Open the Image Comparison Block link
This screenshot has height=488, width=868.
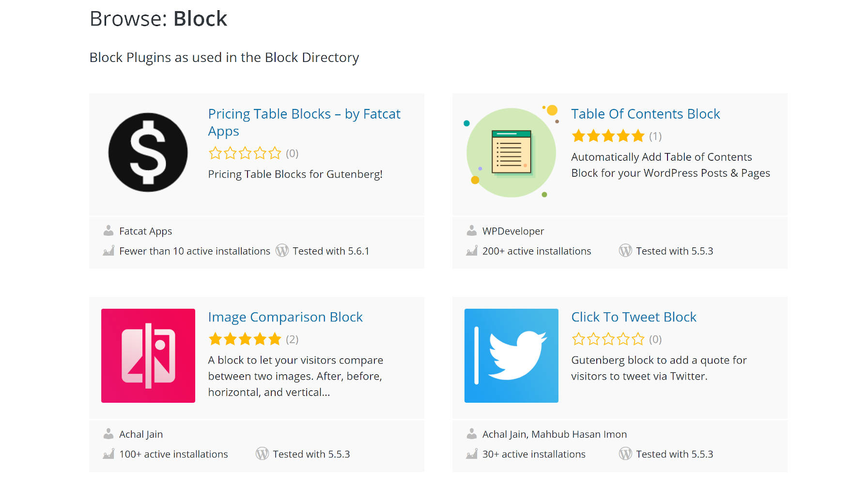285,317
